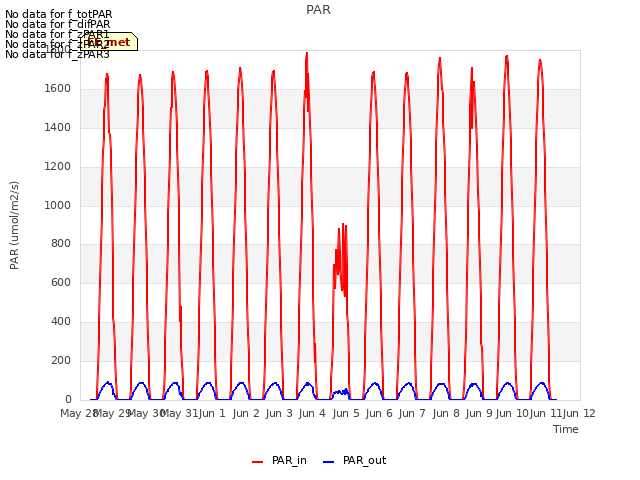The width and height of the screenshot is (640, 480).
Task: Click the 'No data for f_totPAR' message
Action: [59, 14]
